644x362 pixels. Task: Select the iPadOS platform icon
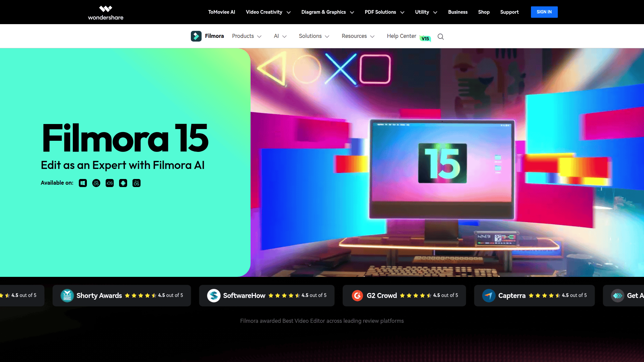(137, 183)
